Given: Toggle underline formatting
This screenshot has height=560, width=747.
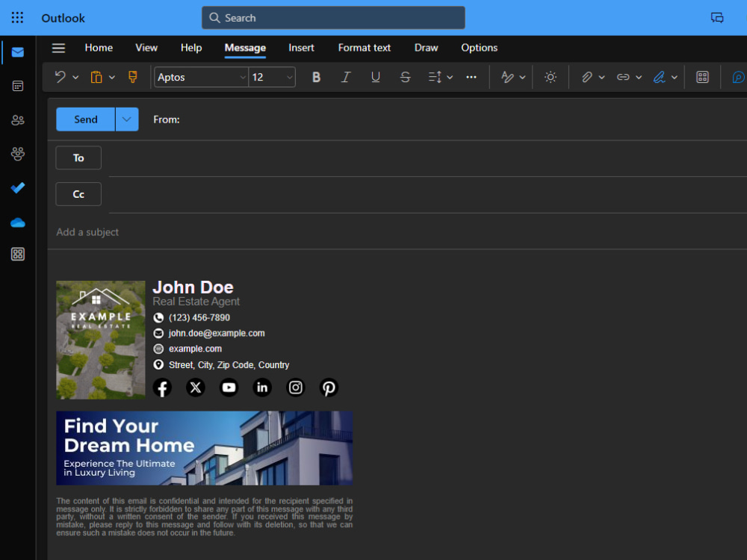Looking at the screenshot, I should pyautogui.click(x=376, y=77).
